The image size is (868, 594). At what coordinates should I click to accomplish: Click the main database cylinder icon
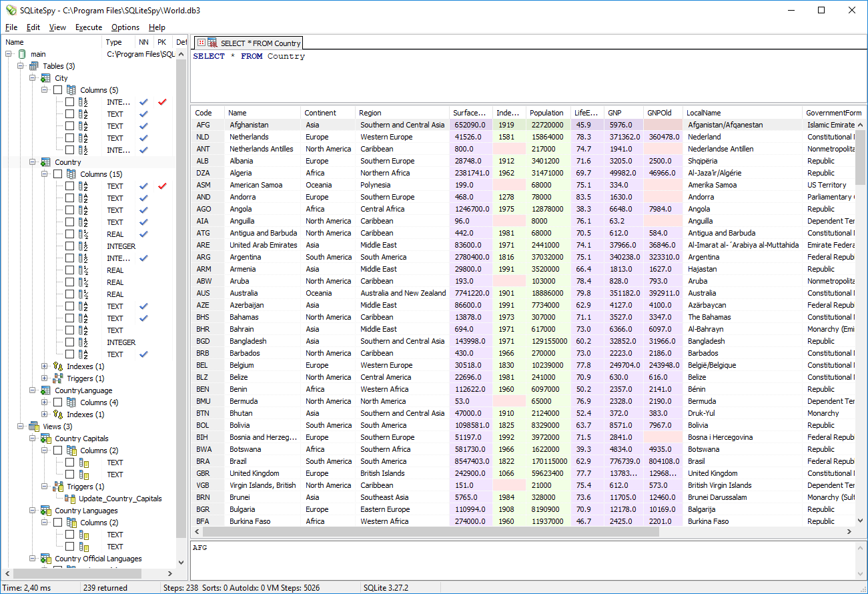pyautogui.click(x=22, y=54)
